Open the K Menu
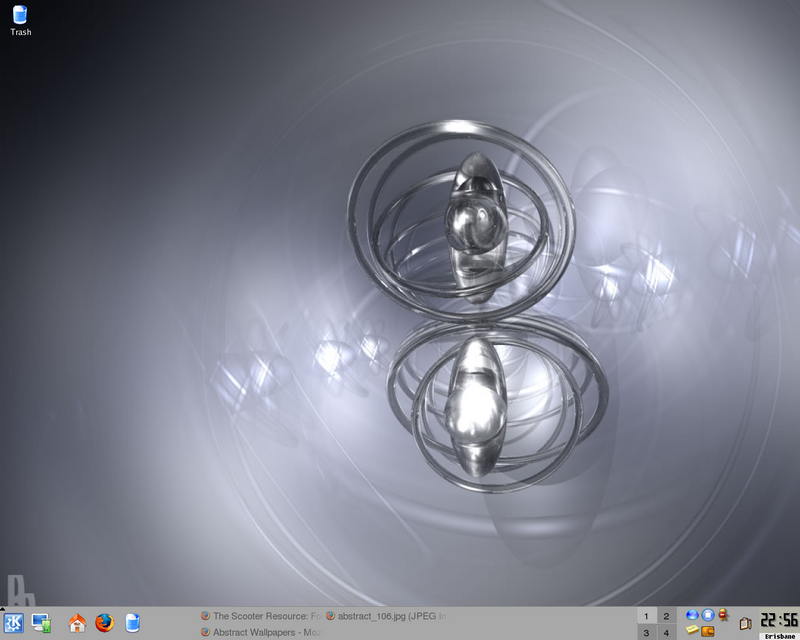Viewport: 800px width, 640px height. (x=14, y=622)
